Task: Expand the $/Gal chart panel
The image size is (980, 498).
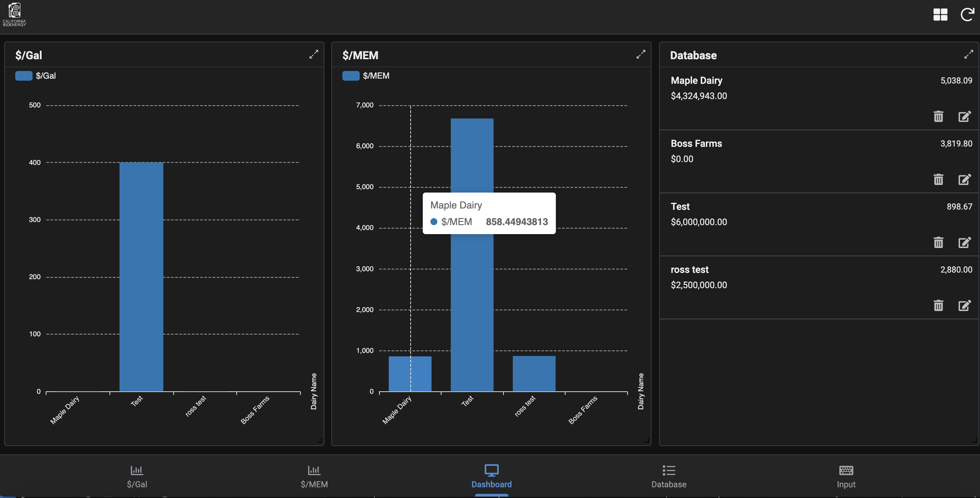Action: 314,54
